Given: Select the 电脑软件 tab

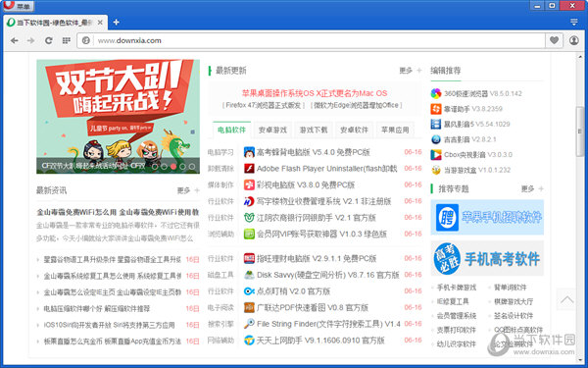Looking at the screenshot, I should click(x=231, y=130).
